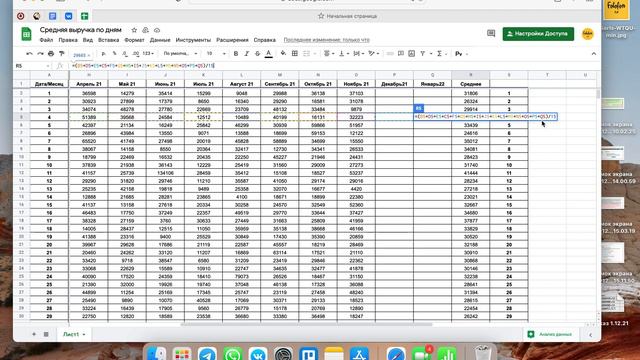Open text wrapping dropdown

coord(358,53)
